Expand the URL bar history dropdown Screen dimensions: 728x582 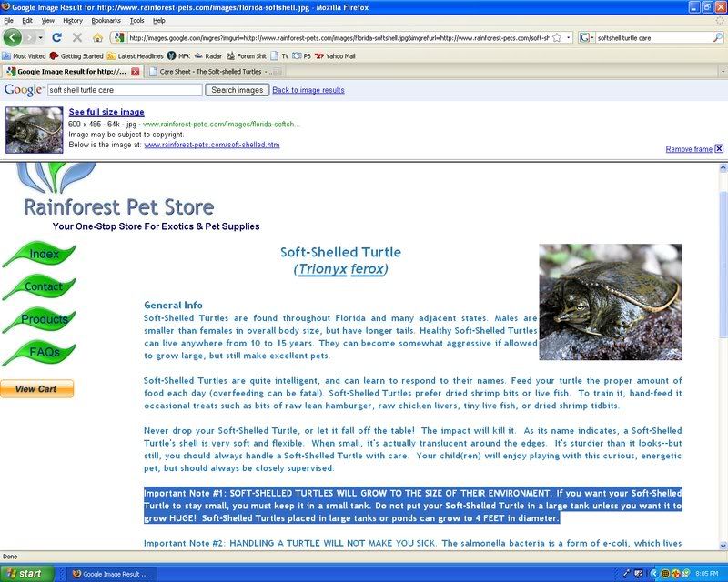[x=569, y=37]
